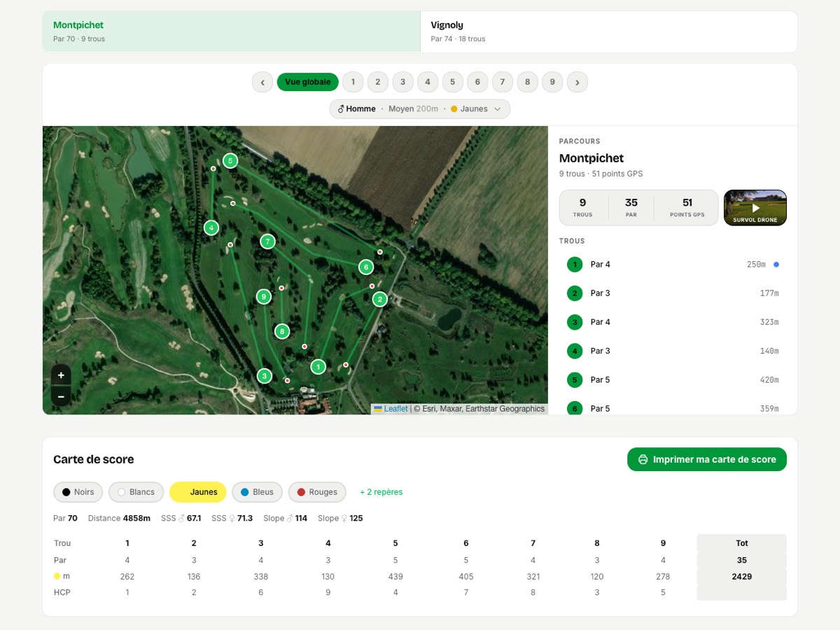
Task: Select the Rouges tee filter
Action: pos(317,492)
